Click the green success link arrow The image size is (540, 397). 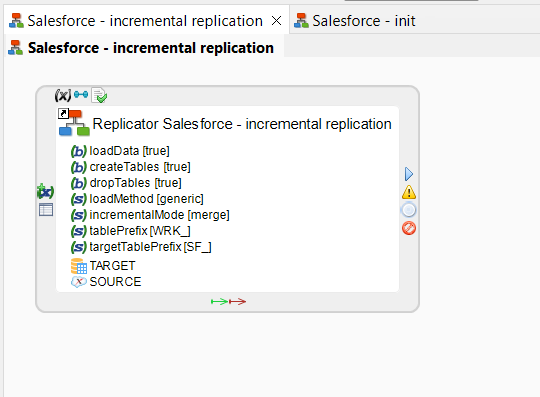[219, 302]
